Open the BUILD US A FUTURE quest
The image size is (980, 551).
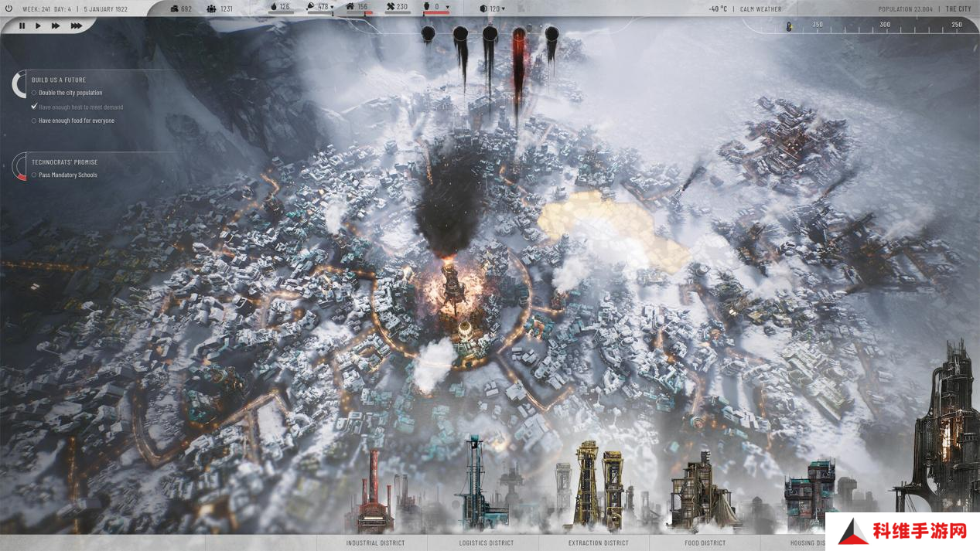[x=59, y=80]
